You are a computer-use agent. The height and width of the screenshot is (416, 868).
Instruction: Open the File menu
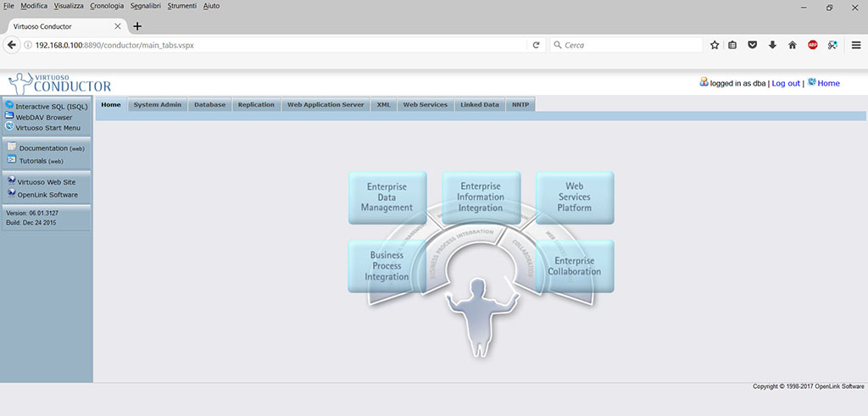pos(8,6)
